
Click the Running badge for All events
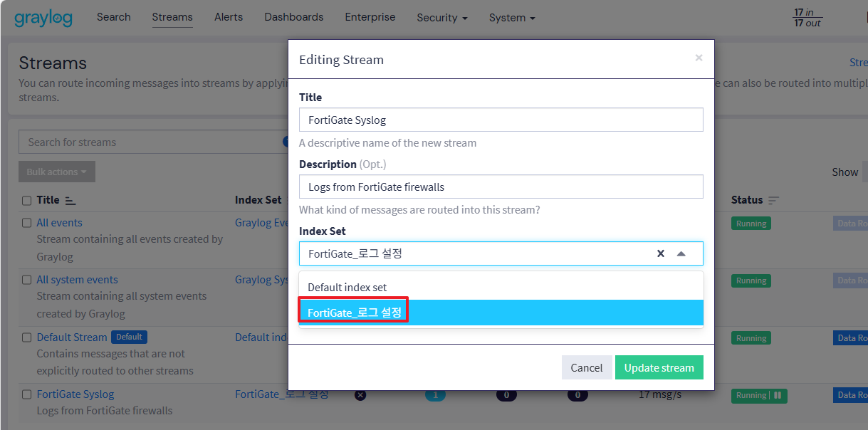(x=751, y=224)
